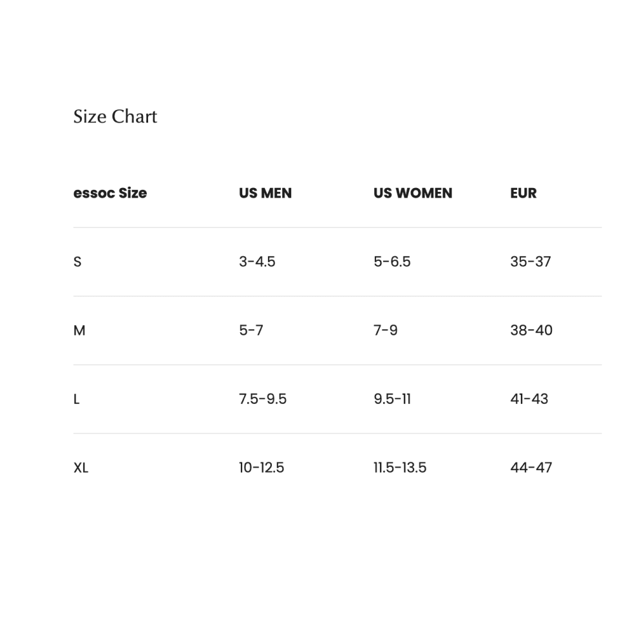Viewport: 644px width, 644px height.
Task: Select the essoc Size column header
Action: [110, 193]
